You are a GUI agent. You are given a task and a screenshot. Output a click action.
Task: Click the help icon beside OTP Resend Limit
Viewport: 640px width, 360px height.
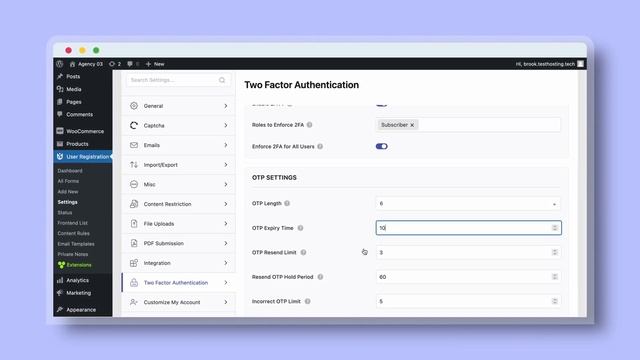click(x=303, y=252)
